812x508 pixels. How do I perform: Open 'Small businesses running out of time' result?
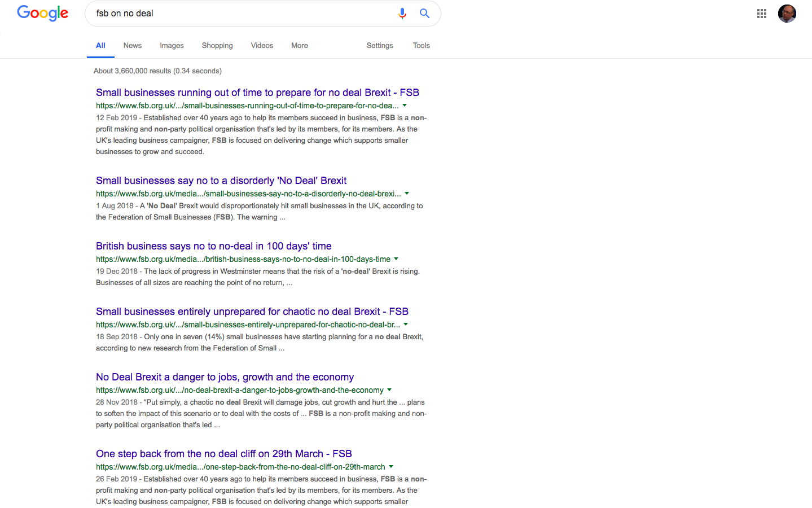(x=257, y=93)
